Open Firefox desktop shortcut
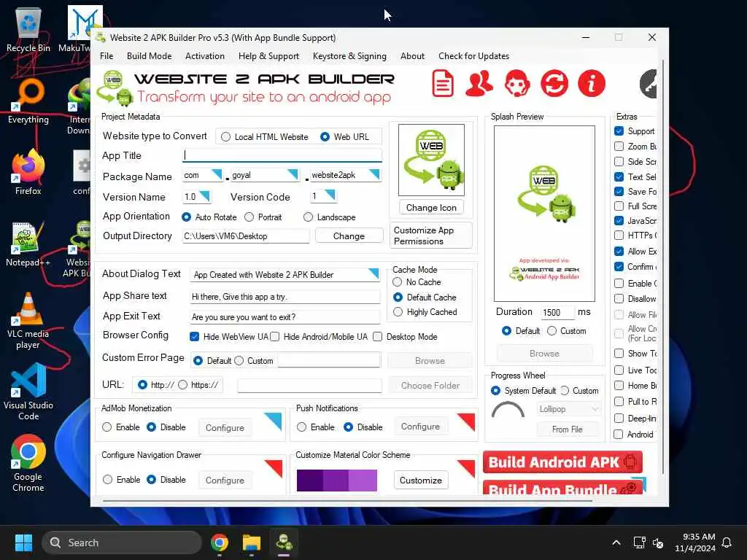This screenshot has height=560, width=747. point(28,172)
